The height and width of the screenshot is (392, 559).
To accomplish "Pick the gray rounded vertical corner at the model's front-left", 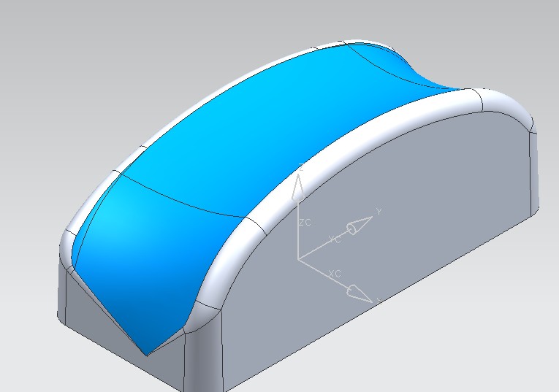I will tap(203, 356).
